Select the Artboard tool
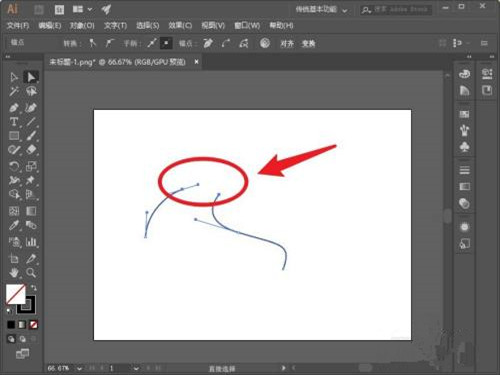This screenshot has width=500, height=375. click(14, 258)
